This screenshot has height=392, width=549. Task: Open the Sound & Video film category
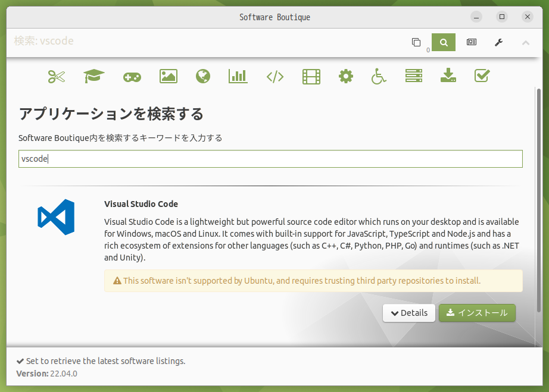click(311, 77)
